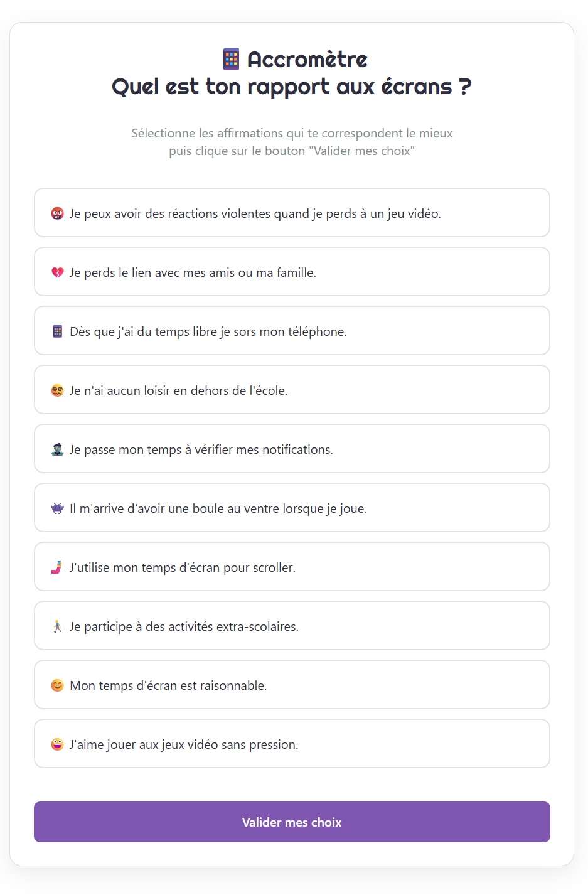Click the phone emoji next to temps libre statement
Screen dimensions: 588x895
point(57,331)
